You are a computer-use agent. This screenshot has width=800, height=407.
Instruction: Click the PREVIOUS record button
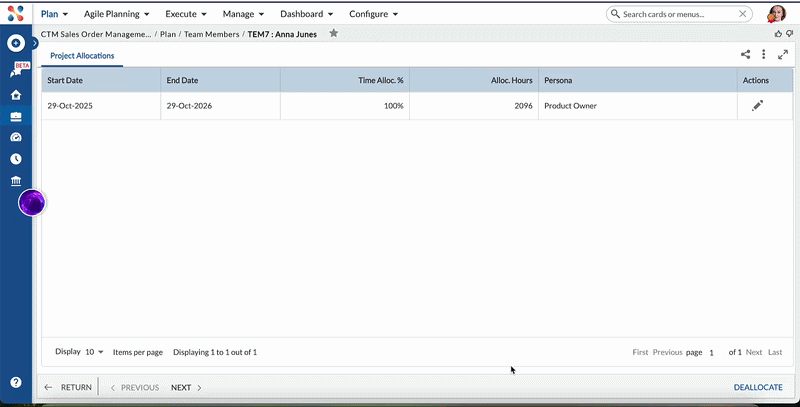click(135, 388)
